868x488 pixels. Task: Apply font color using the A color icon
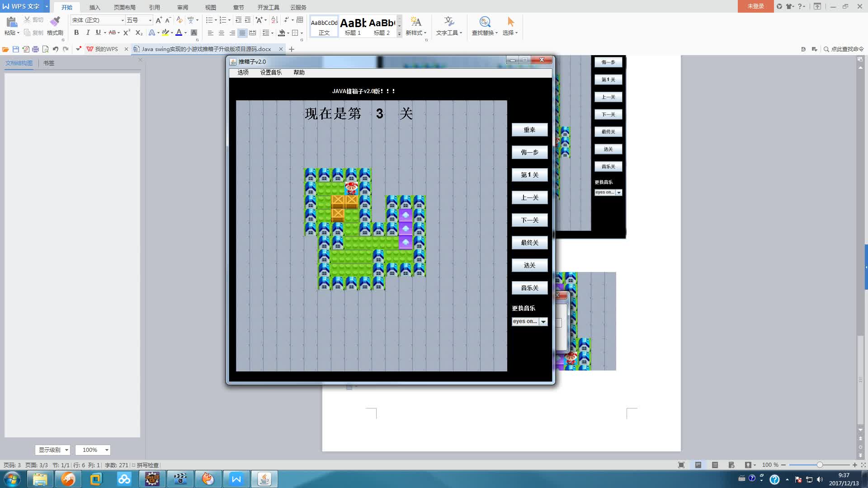coord(179,33)
